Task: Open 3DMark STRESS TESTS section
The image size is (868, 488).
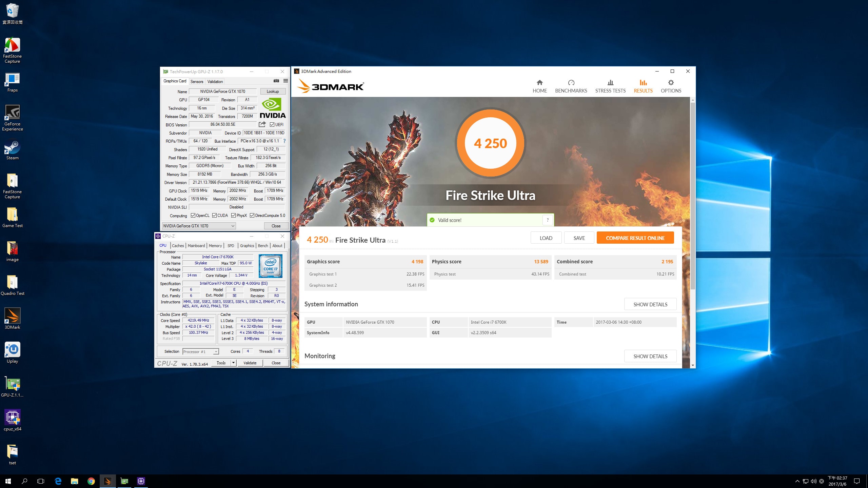Action: tap(610, 86)
